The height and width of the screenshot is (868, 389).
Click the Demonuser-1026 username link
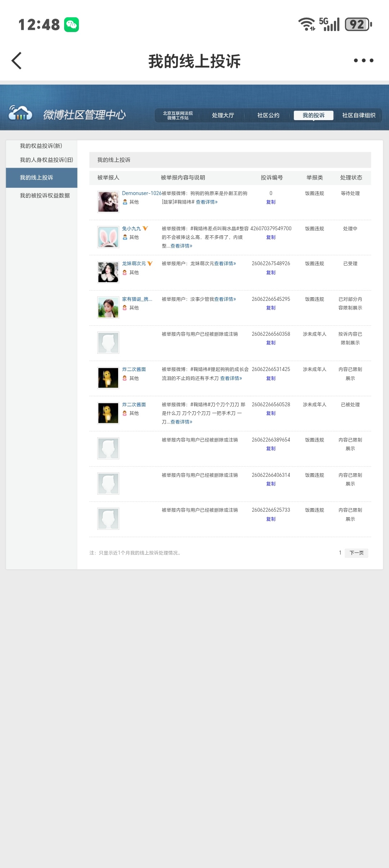[x=142, y=193]
